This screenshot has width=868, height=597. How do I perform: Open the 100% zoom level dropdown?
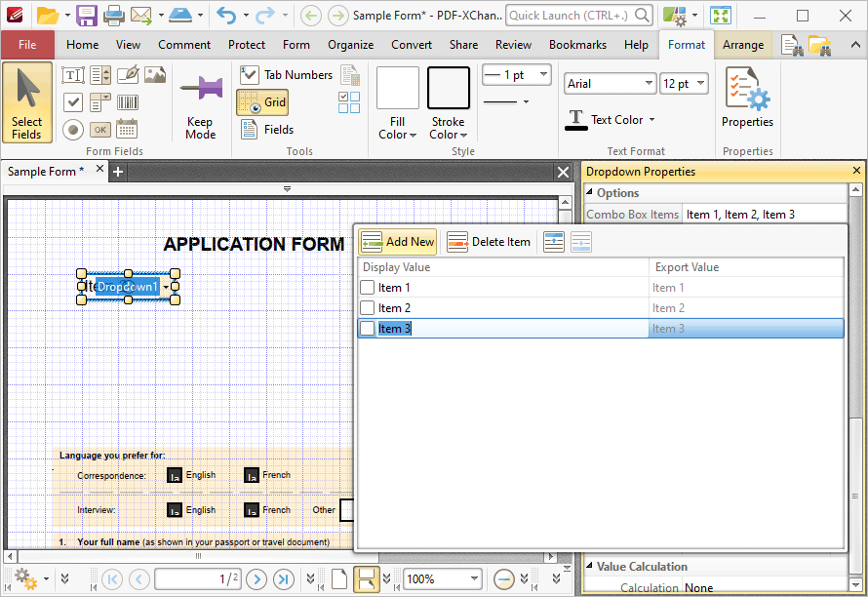(474, 579)
